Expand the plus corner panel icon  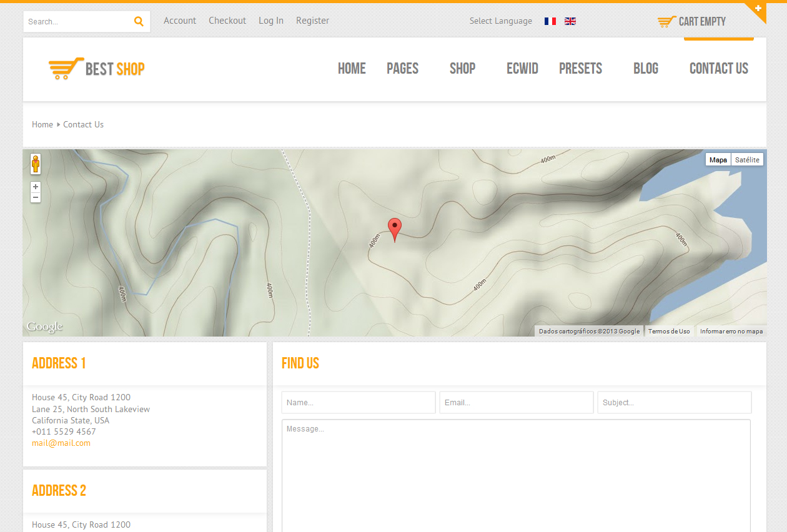coord(758,9)
